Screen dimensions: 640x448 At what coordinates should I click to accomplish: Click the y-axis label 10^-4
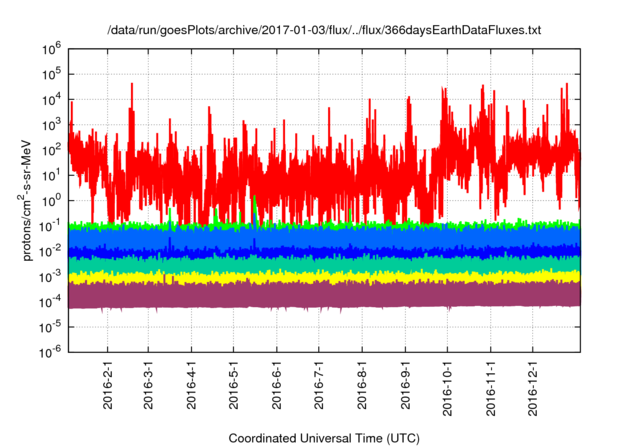pos(50,303)
